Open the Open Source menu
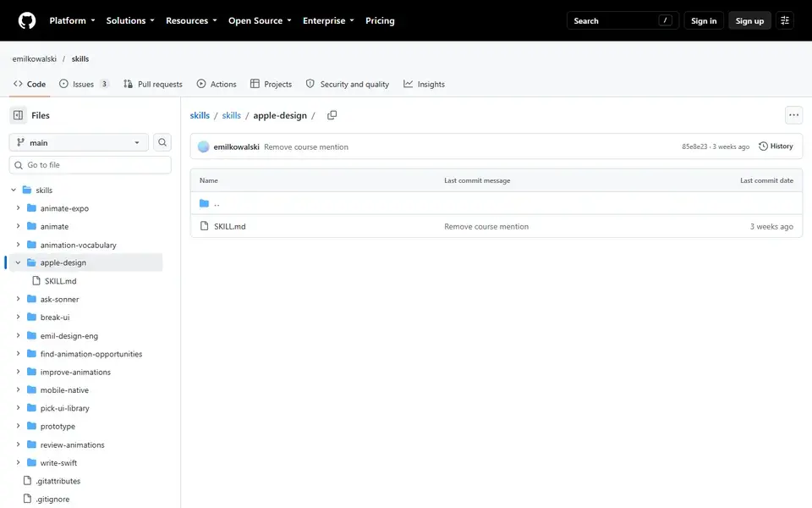The height and width of the screenshot is (508, 812). point(260,20)
